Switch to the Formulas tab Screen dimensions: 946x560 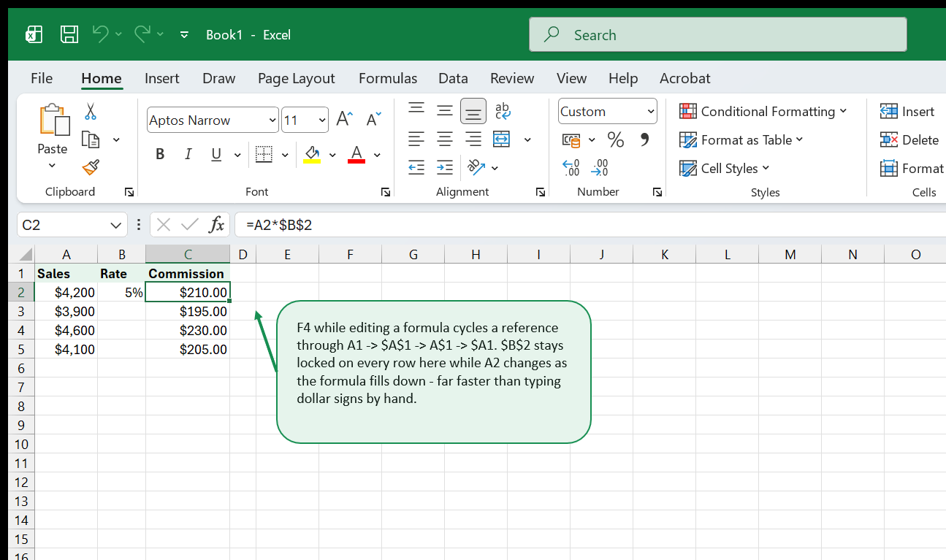(x=388, y=78)
